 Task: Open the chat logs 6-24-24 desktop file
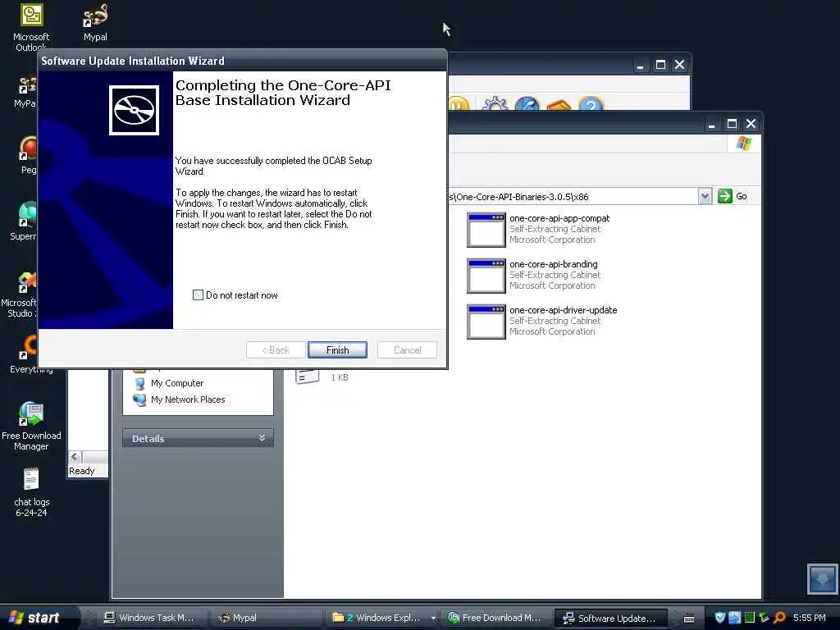click(x=31, y=493)
